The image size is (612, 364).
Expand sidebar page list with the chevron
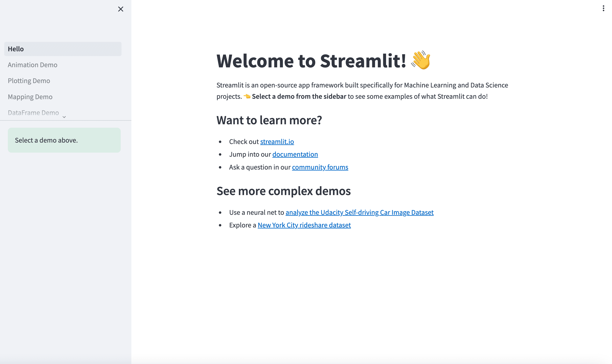(64, 117)
